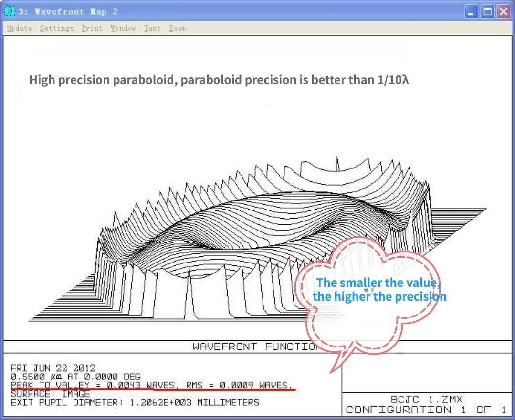The height and width of the screenshot is (420, 515).
Task: Click the 'PEAK TO VALLEY = 0.0043 WAVES' value
Action: tap(93, 385)
